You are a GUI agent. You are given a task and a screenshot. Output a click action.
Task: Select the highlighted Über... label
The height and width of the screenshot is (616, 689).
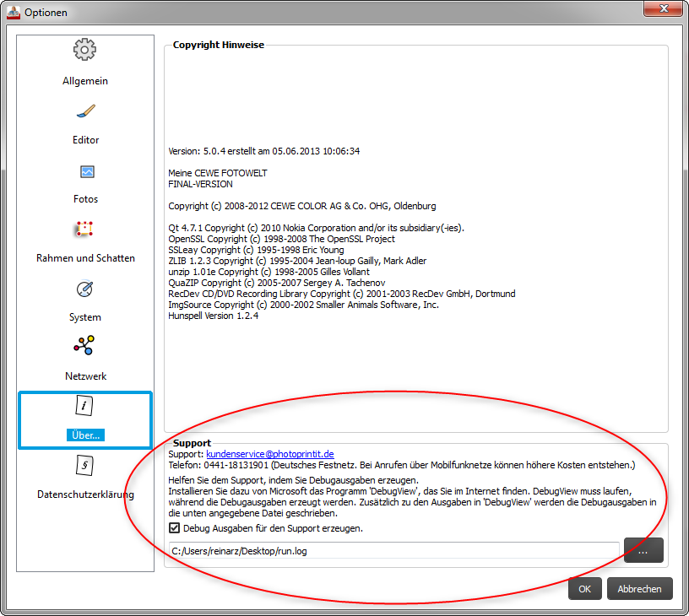click(x=85, y=435)
